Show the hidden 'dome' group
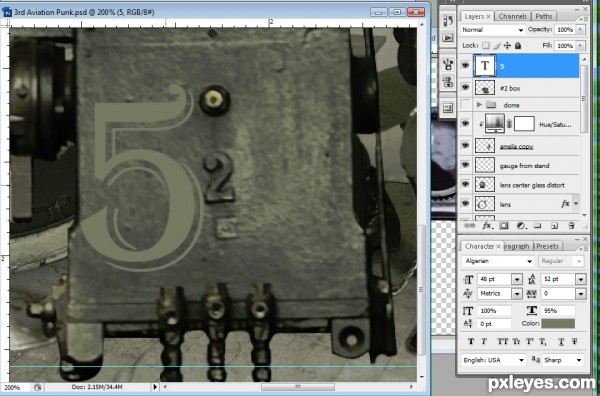 pos(465,104)
